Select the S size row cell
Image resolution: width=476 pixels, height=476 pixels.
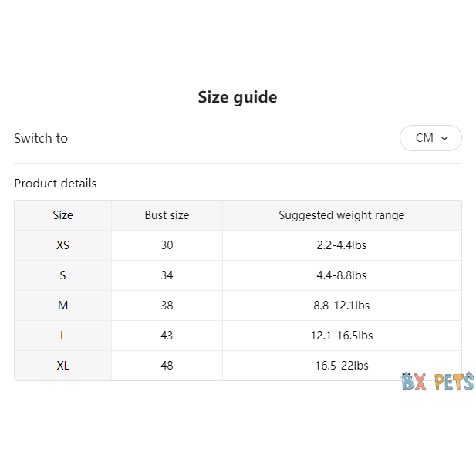63,275
